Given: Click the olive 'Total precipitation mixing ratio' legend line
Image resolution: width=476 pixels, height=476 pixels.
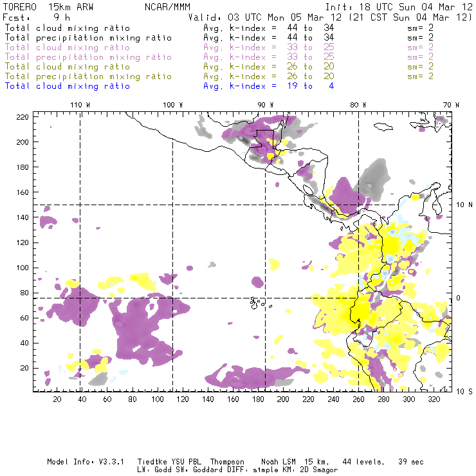Looking at the screenshot, I should [88, 76].
